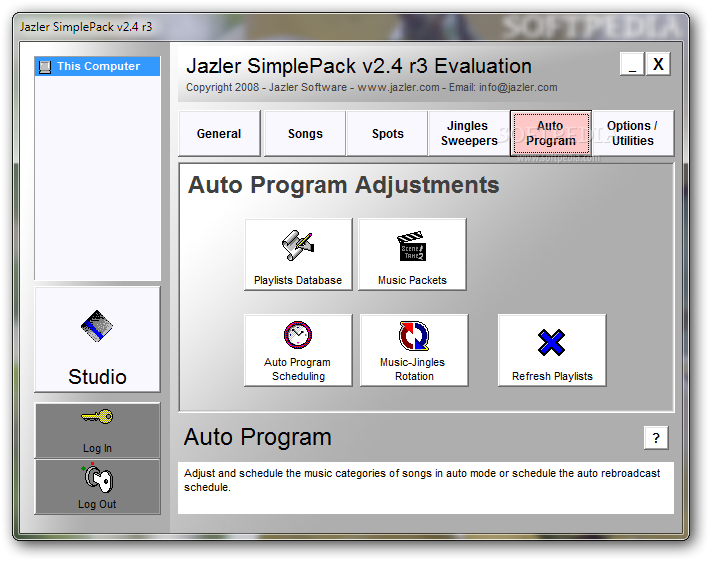Open Music Packets clapperboard icon
Screen dimensions: 710x561
(412, 246)
